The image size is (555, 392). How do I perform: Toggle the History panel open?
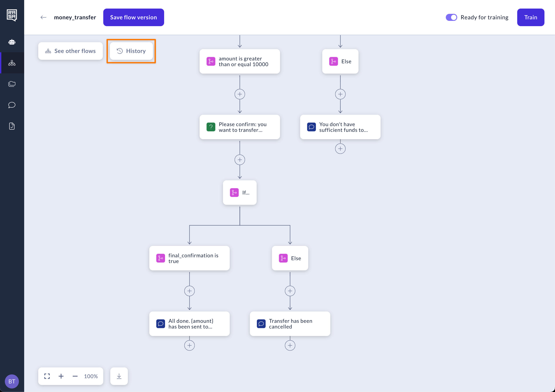pos(131,51)
